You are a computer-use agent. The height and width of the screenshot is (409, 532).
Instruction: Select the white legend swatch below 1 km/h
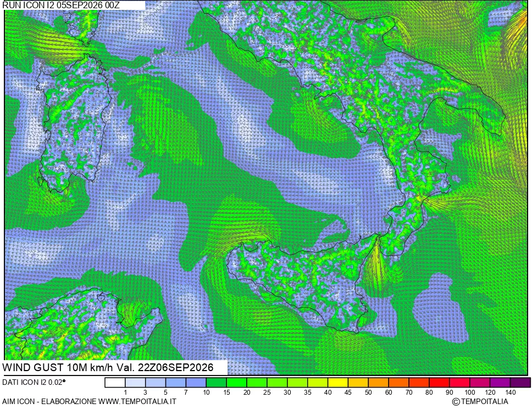115,383
